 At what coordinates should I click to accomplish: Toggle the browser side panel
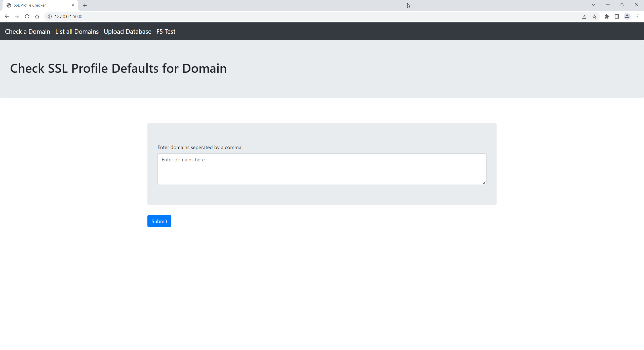617,16
